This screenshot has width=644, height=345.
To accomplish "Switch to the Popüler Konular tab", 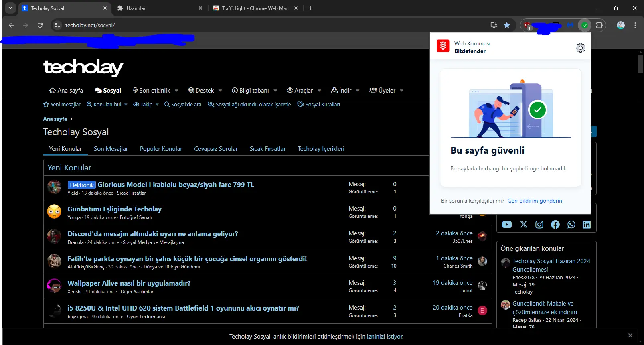I will [x=161, y=149].
